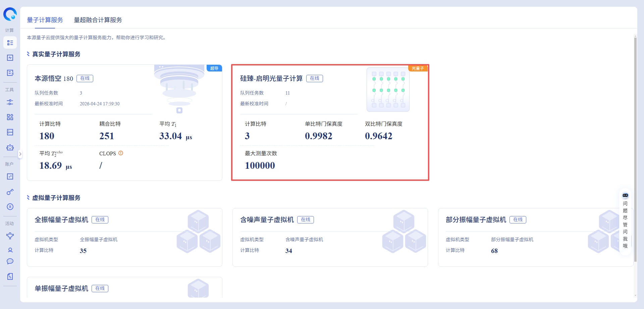Open the server storage sidebar icon
The width and height of the screenshot is (644, 309).
10,132
